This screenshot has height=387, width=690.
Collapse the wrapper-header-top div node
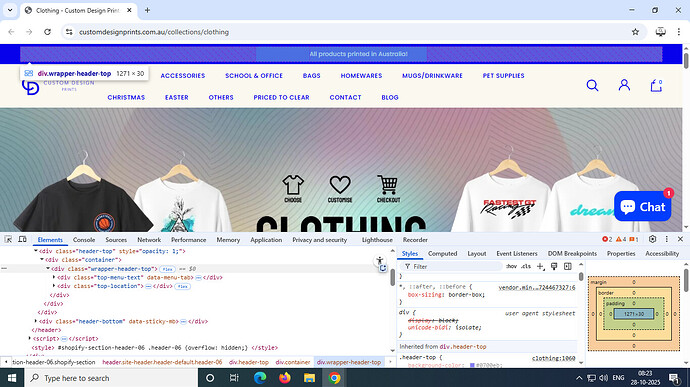click(x=48, y=269)
